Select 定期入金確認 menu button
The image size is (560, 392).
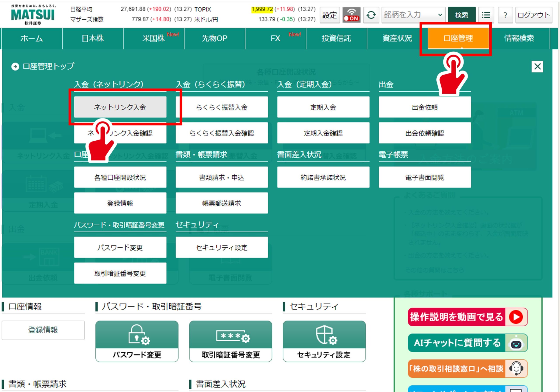[323, 133]
